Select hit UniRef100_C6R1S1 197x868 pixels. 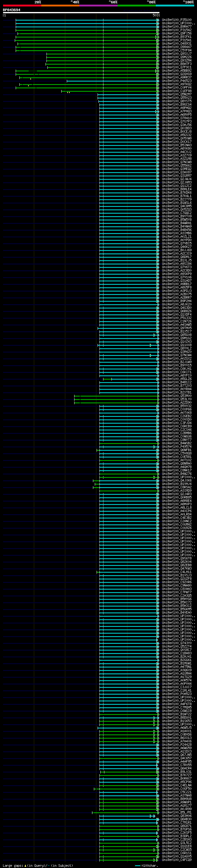tap(177, 853)
